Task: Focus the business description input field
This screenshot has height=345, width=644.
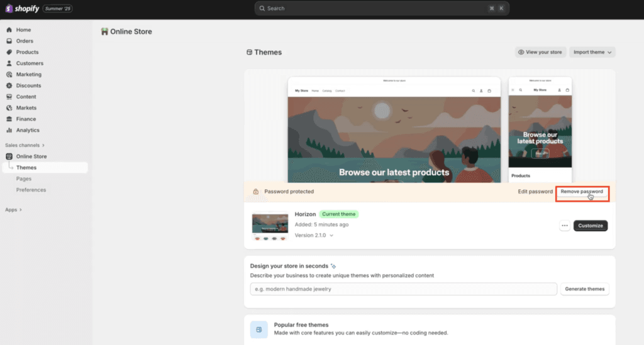Action: pos(403,289)
